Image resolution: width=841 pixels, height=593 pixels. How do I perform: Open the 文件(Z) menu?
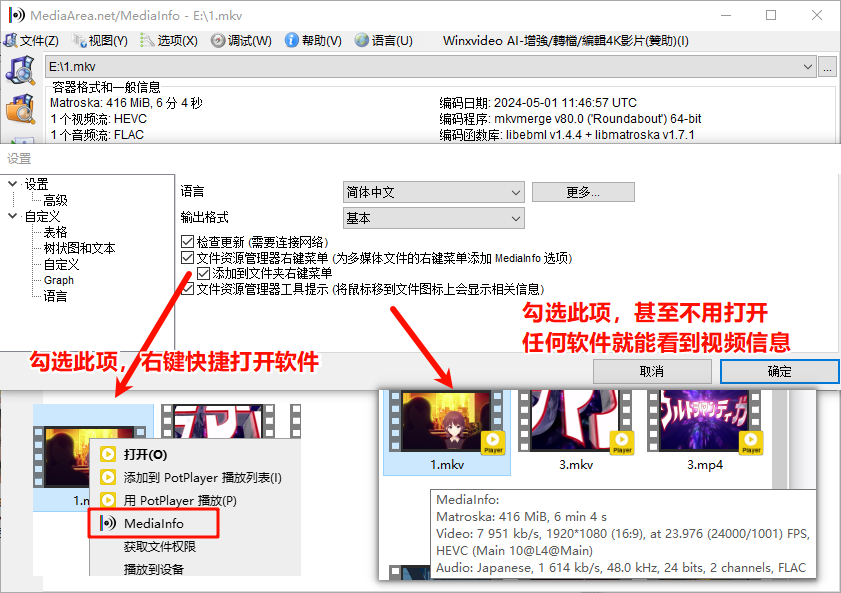pyautogui.click(x=31, y=41)
